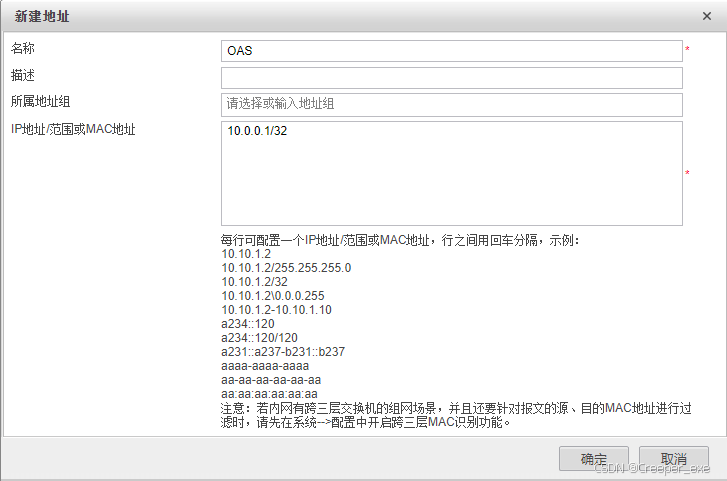
Task: Confirm with the 确定 button
Action: (x=594, y=459)
